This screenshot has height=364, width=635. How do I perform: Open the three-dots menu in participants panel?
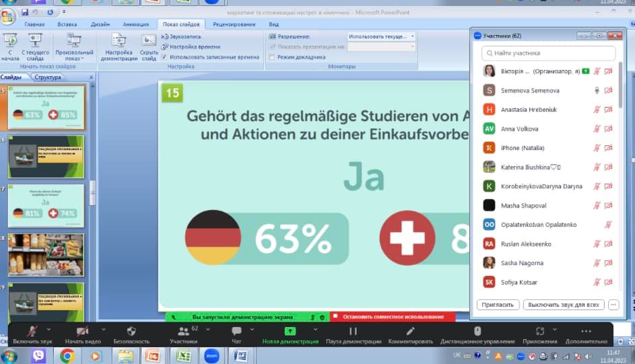(613, 305)
